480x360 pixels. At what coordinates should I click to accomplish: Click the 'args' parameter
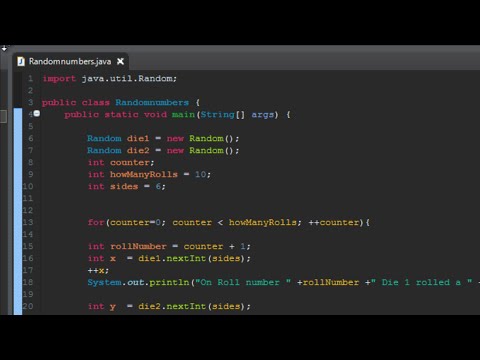pyautogui.click(x=262, y=115)
